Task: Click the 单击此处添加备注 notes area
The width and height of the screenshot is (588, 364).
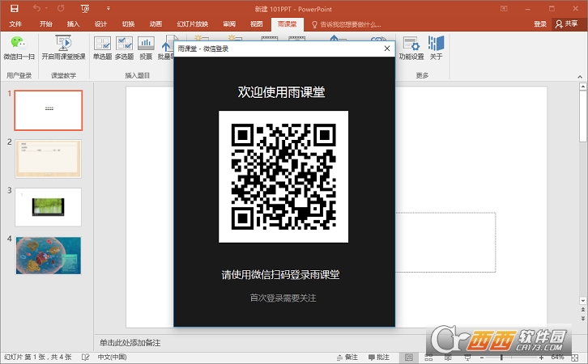Action: pos(130,343)
